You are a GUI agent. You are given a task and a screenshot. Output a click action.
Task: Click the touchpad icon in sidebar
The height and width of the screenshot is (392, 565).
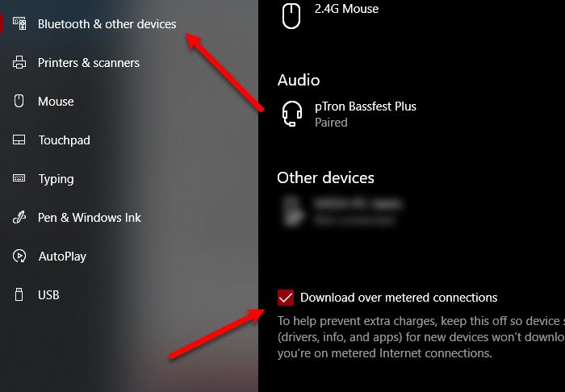[x=19, y=140]
